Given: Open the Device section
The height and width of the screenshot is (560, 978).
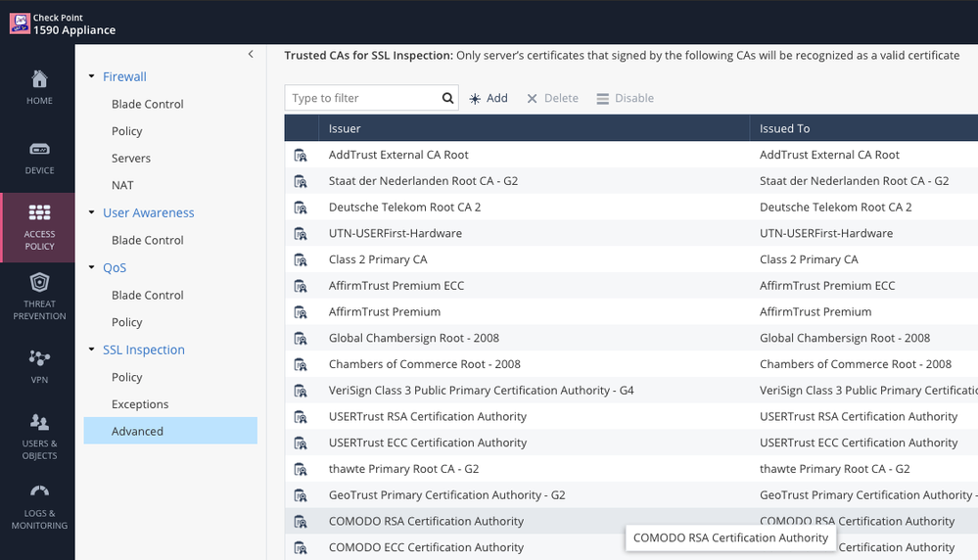Looking at the screenshot, I should pyautogui.click(x=39, y=158).
